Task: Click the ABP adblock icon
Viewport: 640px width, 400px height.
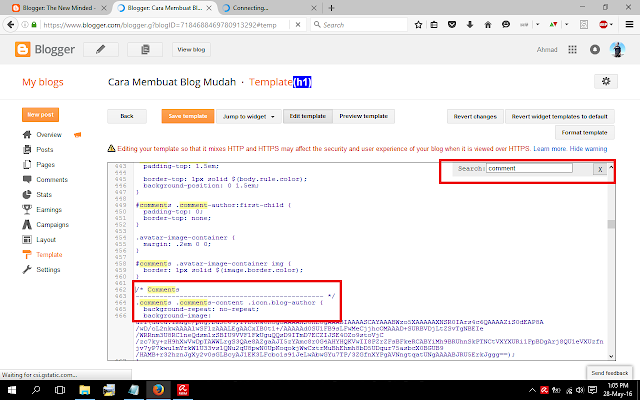Action: (x=603, y=25)
